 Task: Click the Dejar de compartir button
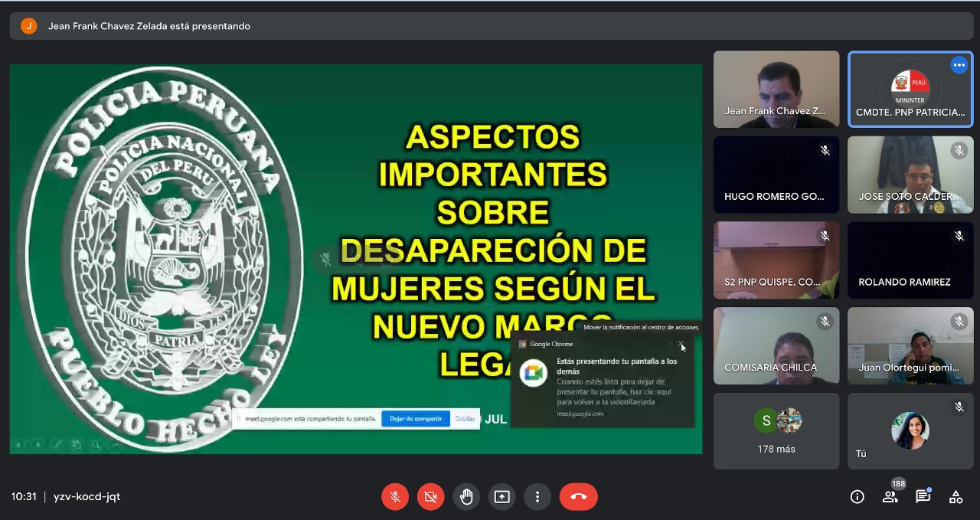click(x=416, y=419)
